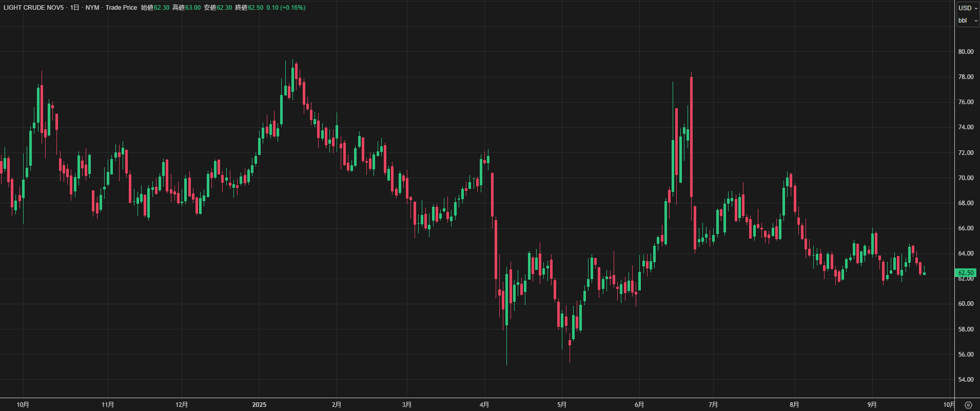Click the 始値 open value in legend
980x411 pixels.
[x=162, y=8]
